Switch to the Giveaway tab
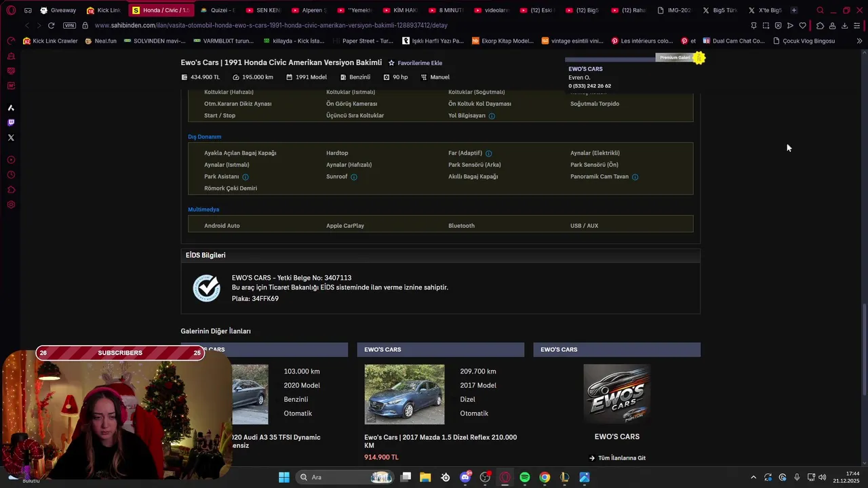 (58, 10)
